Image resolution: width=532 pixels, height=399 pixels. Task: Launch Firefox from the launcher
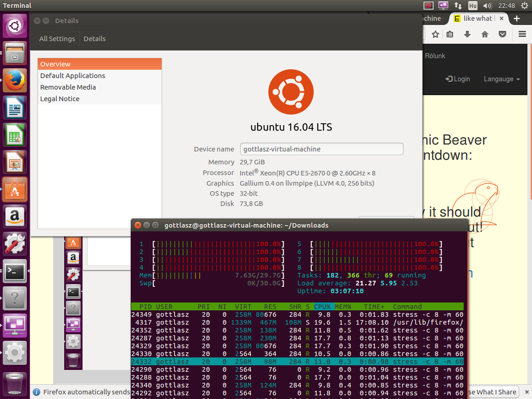pos(15,80)
